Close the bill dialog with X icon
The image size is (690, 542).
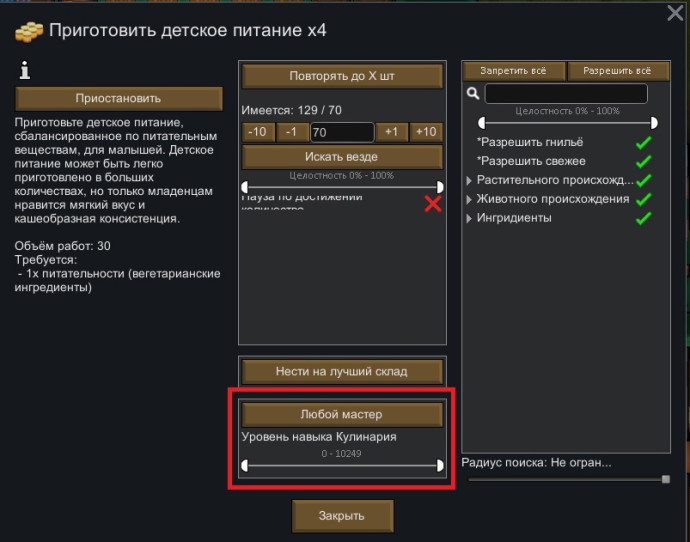[x=675, y=13]
